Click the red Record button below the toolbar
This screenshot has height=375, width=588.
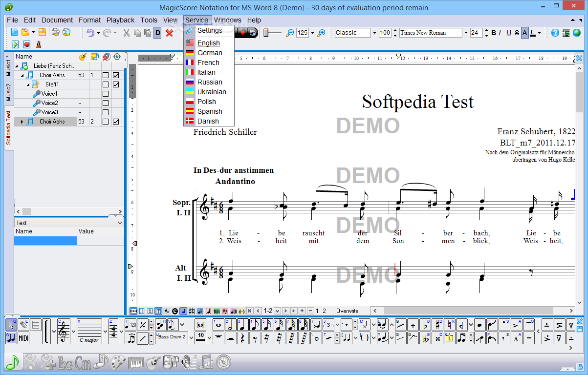[x=27, y=44]
